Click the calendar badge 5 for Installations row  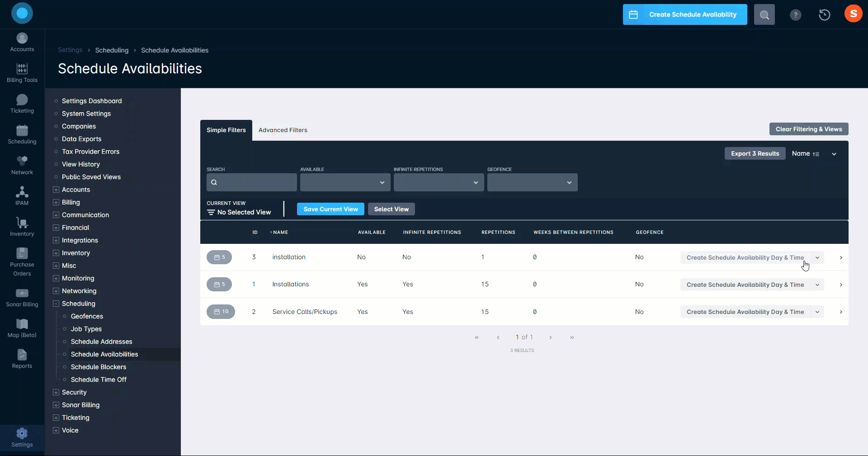(x=219, y=284)
